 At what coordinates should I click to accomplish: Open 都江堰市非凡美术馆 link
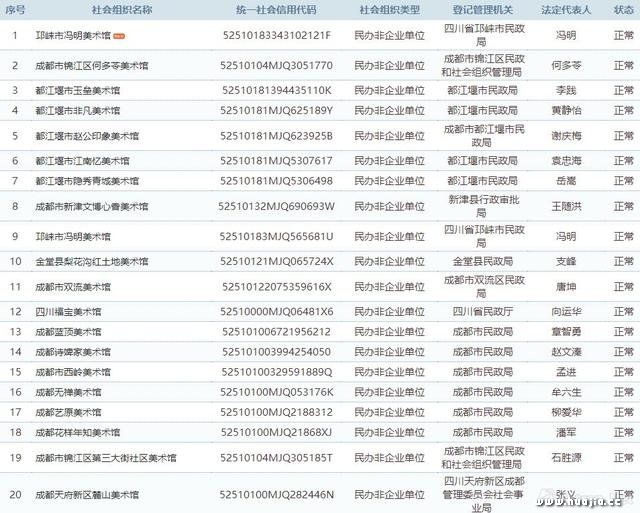coord(77,109)
